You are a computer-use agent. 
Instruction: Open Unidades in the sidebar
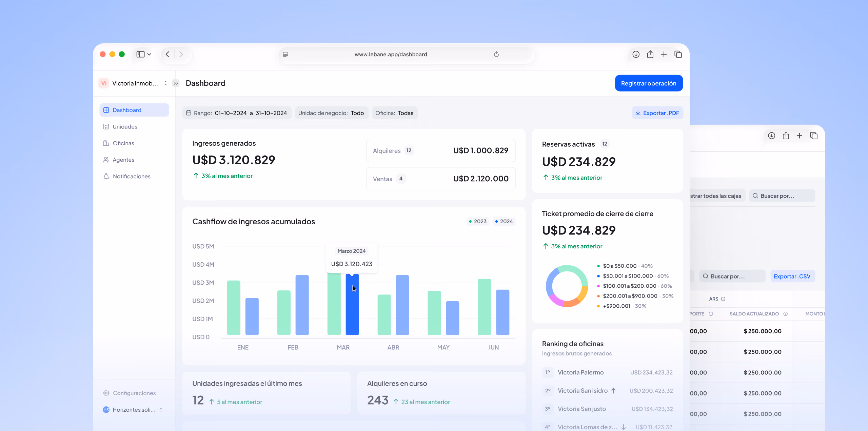[134, 127]
